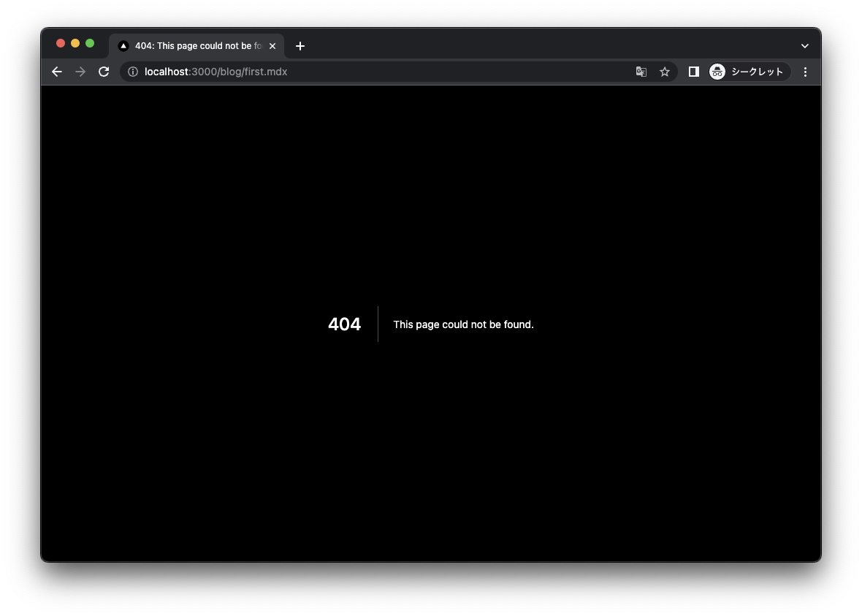Screen dimensions: 862x616
Task: Minimize window with yellow button
Action: 75,43
